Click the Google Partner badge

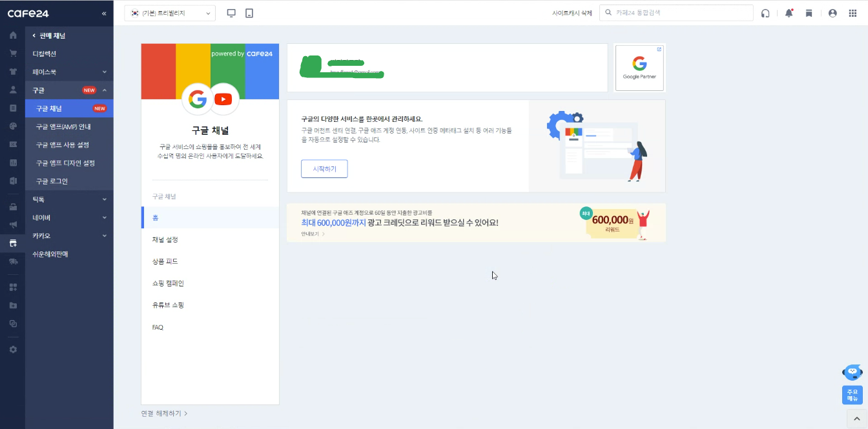tap(639, 68)
